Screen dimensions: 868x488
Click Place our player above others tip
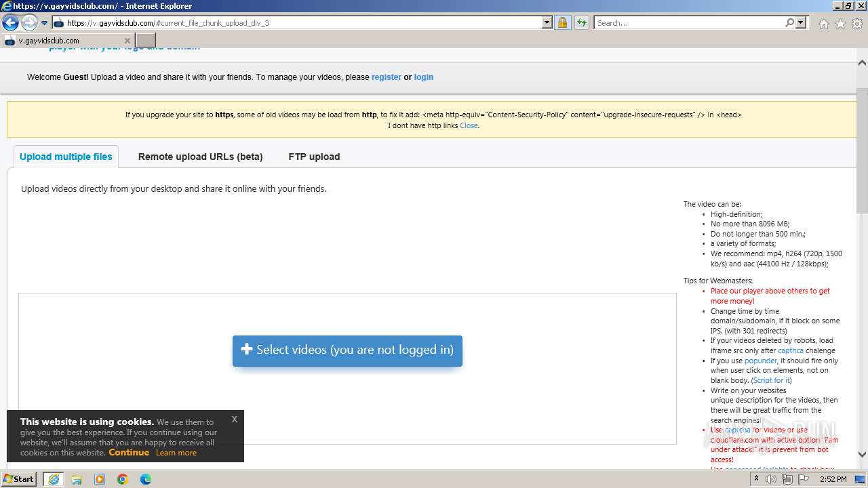point(770,296)
